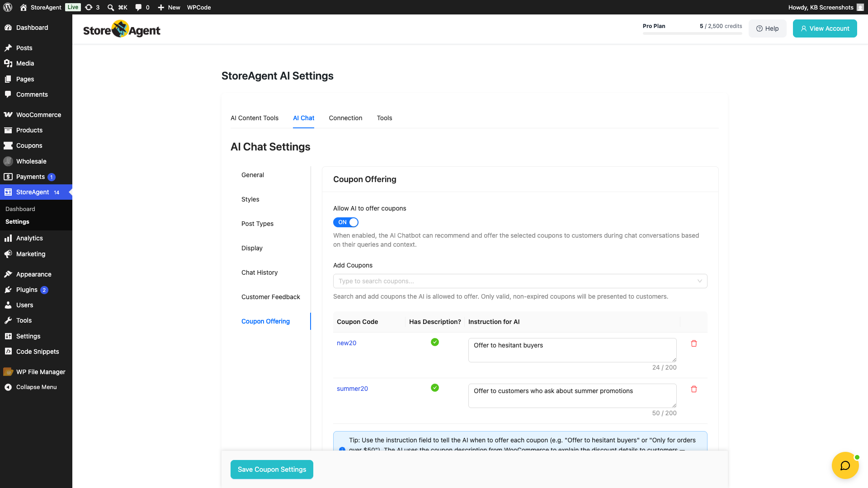Open WPCode in the admin bar
868x488 pixels.
(199, 7)
